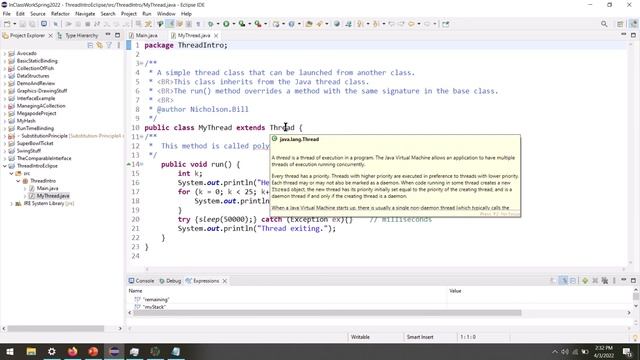
Task: Toggle Link with Editor in Project Explorer
Action: click(100, 45)
